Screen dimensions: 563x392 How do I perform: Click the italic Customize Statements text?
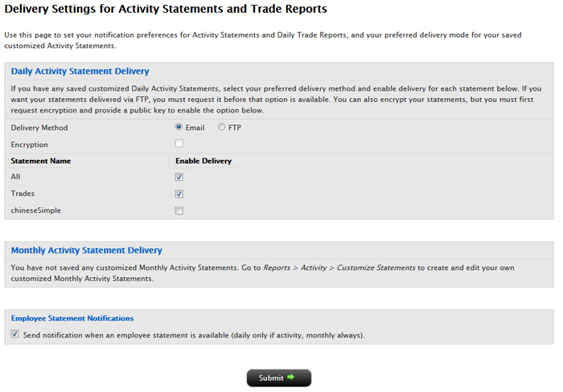coord(376,267)
